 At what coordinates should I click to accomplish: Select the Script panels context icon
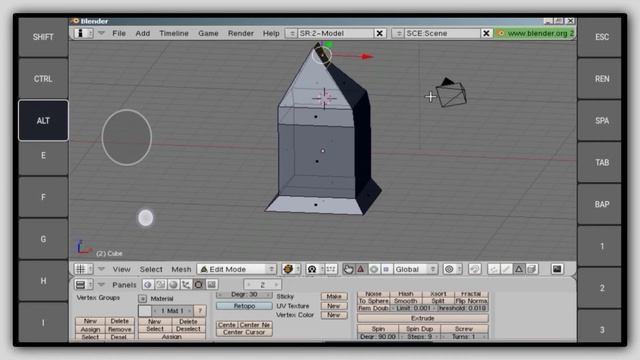[161, 284]
